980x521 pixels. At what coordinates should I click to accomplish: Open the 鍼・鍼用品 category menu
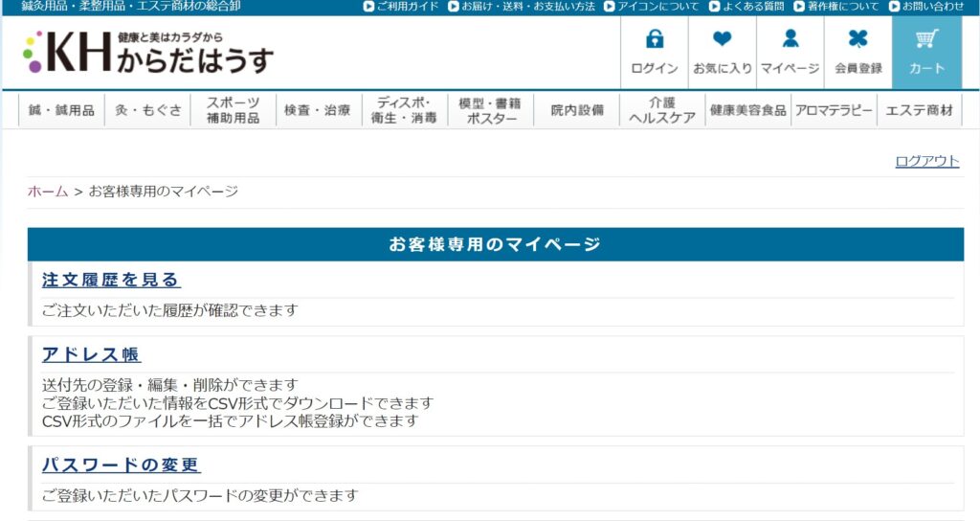click(x=62, y=110)
